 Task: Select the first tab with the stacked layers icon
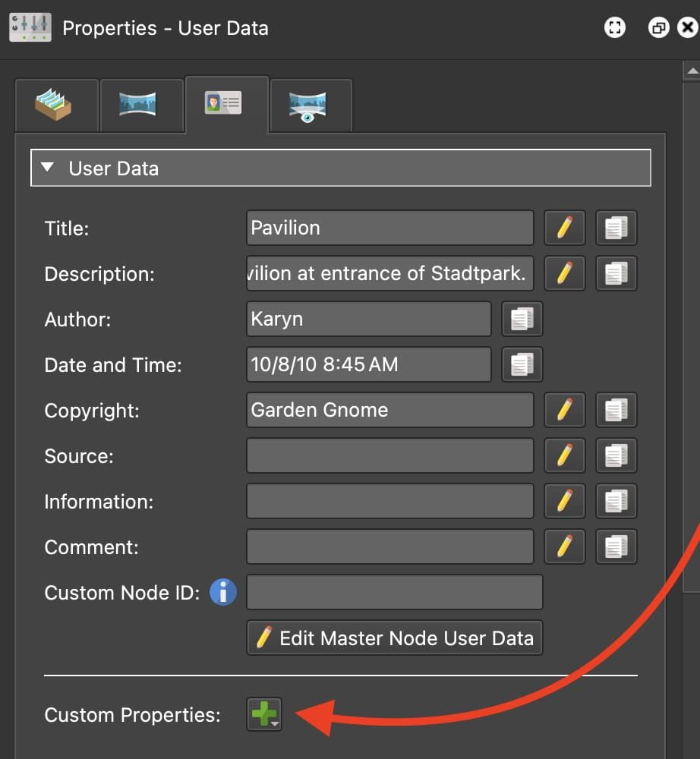[56, 105]
